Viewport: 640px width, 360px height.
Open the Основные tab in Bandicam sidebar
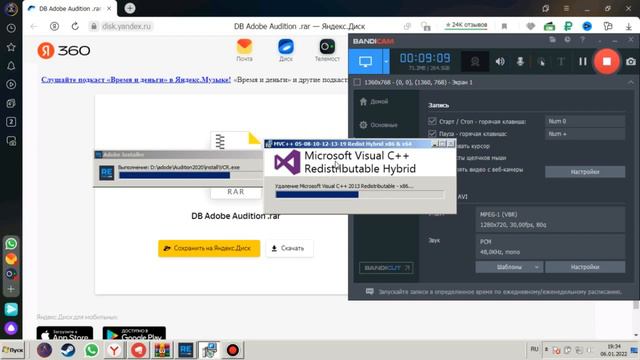(x=378, y=125)
